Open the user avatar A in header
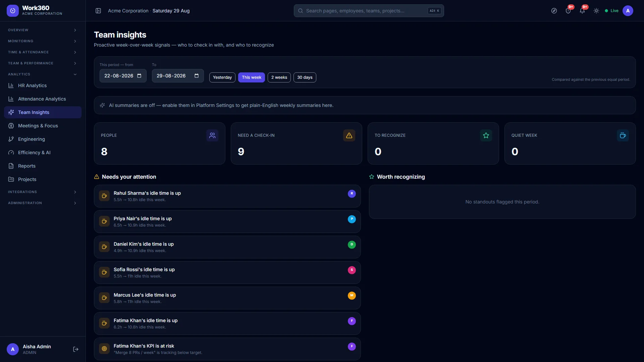This screenshot has height=362, width=644. pyautogui.click(x=628, y=11)
